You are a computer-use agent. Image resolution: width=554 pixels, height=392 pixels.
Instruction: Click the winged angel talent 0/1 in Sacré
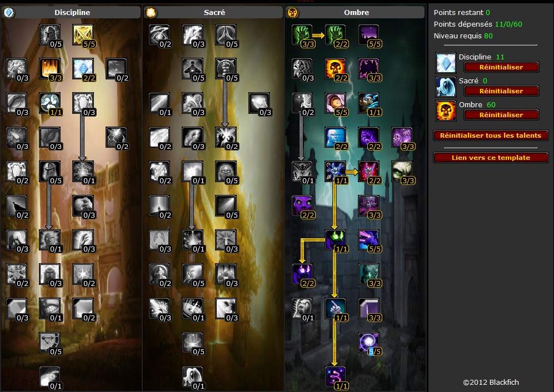[x=193, y=377]
